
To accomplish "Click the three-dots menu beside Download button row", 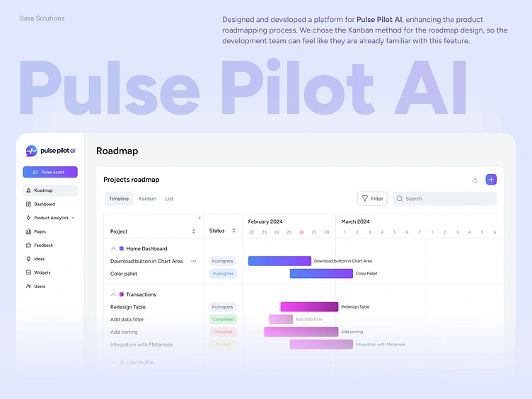I will pyautogui.click(x=193, y=261).
